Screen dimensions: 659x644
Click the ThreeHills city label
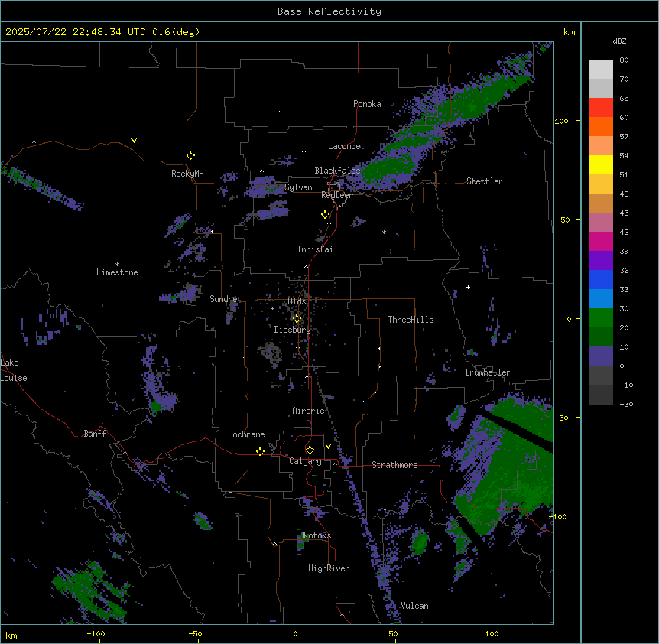411,320
